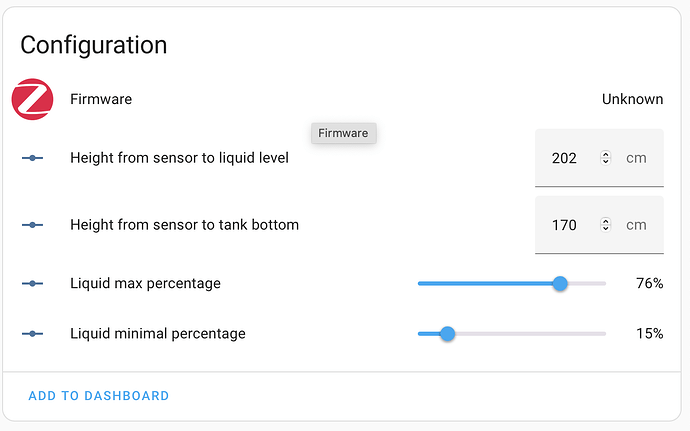Click the red Zigbee firmware icon

pos(31,99)
